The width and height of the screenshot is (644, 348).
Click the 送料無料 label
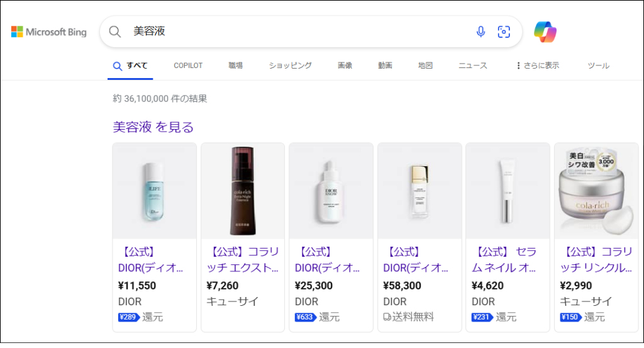[x=413, y=317]
